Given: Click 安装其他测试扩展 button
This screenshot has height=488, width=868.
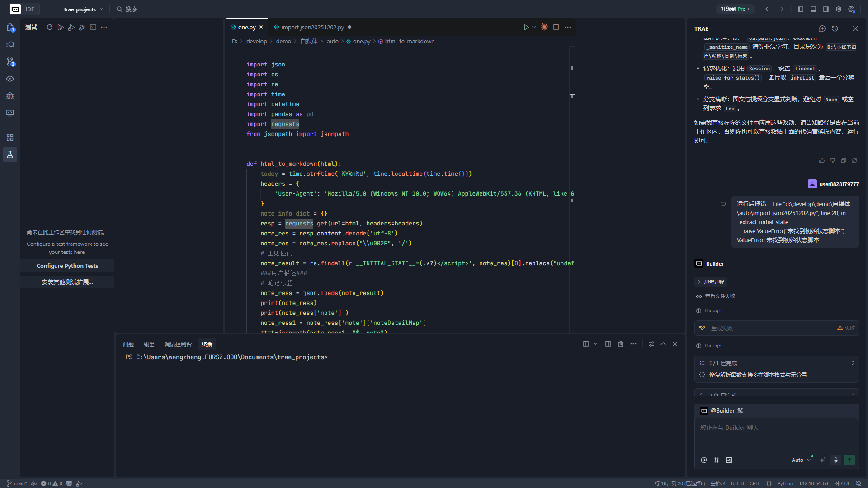Looking at the screenshot, I should coord(67,282).
